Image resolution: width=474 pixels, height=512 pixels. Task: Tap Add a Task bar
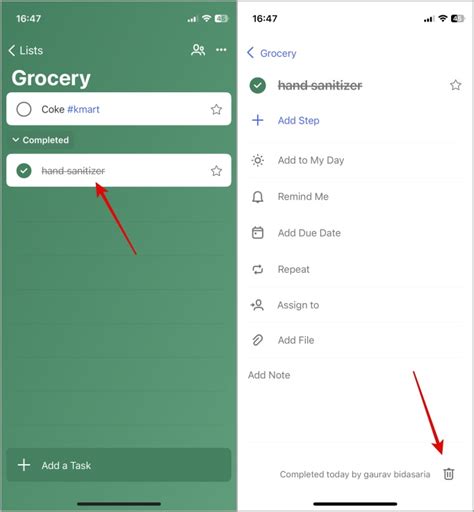pos(119,465)
